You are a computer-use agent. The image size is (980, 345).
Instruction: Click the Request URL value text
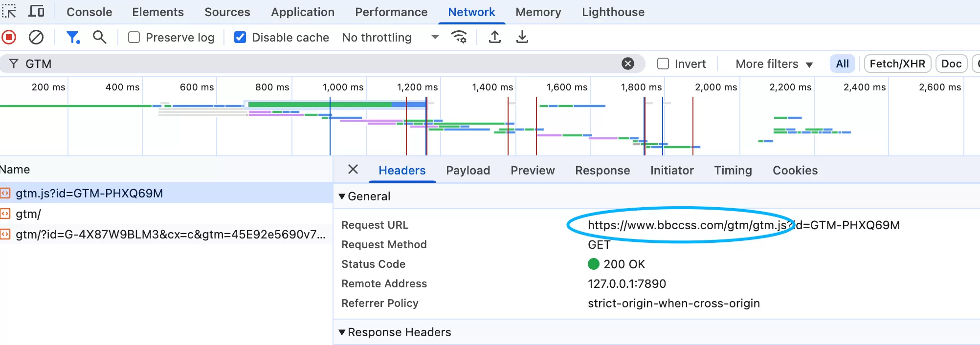[x=743, y=225]
